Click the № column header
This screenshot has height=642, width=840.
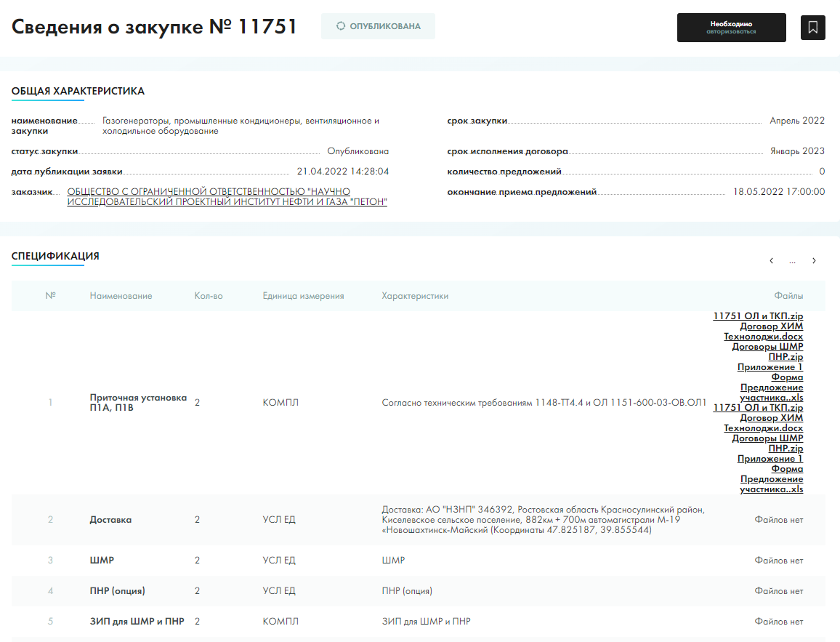50,296
